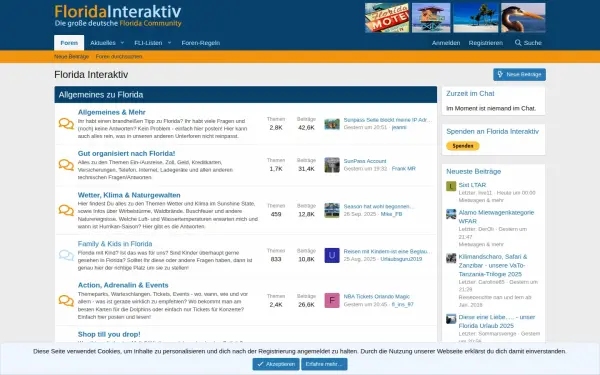Open the Wetter, Klima & Naturgewalten forum
600x375 pixels.
click(x=129, y=195)
